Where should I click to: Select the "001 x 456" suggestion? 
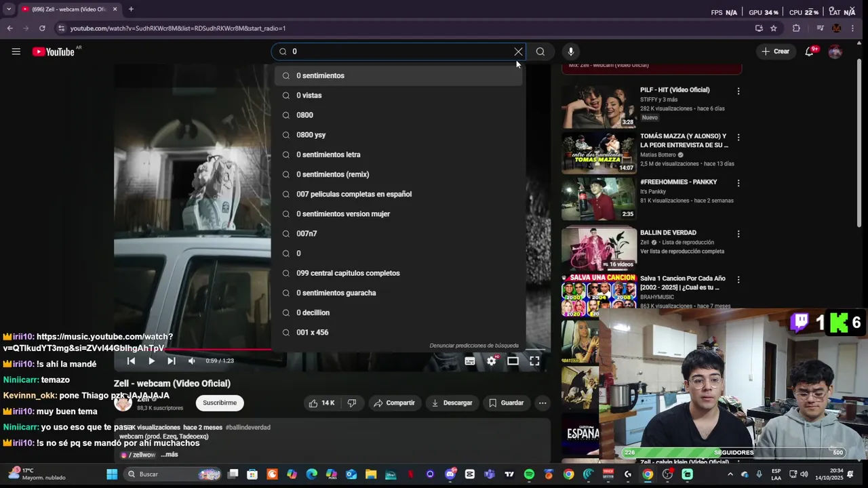tap(399, 332)
